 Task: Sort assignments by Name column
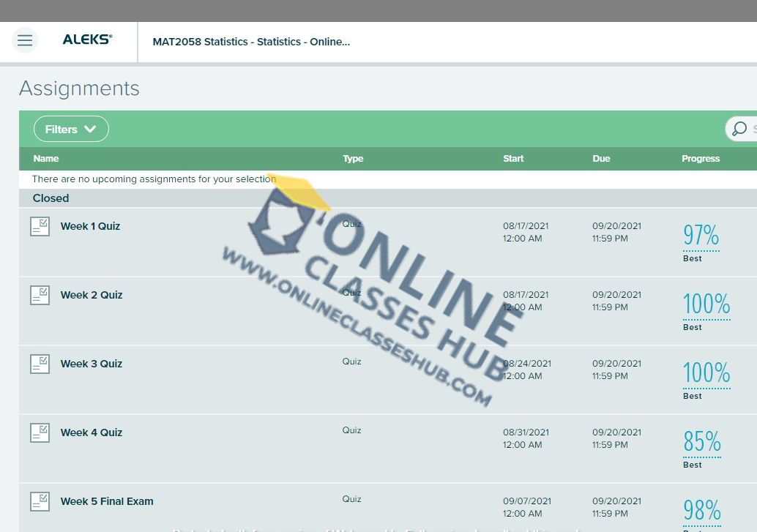pos(46,159)
